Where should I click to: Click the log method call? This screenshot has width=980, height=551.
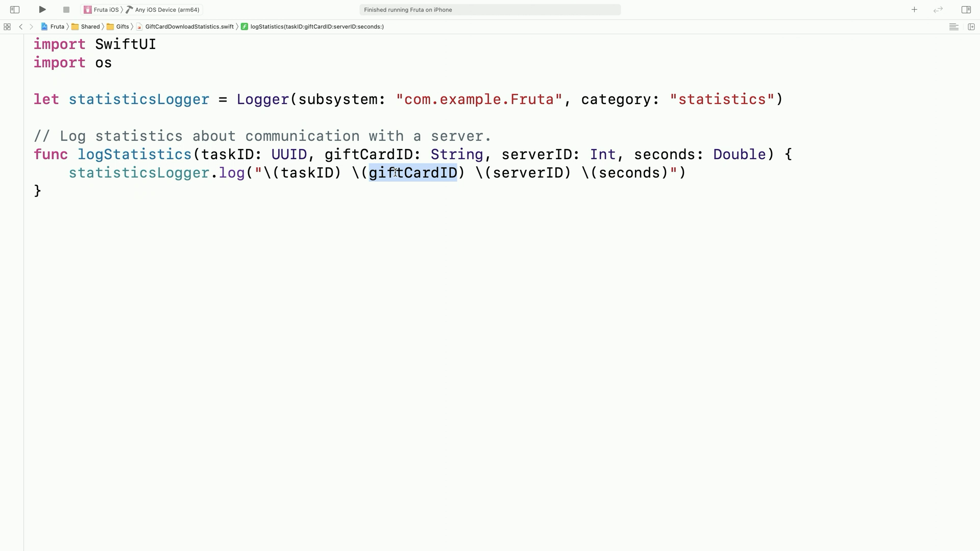(x=232, y=173)
